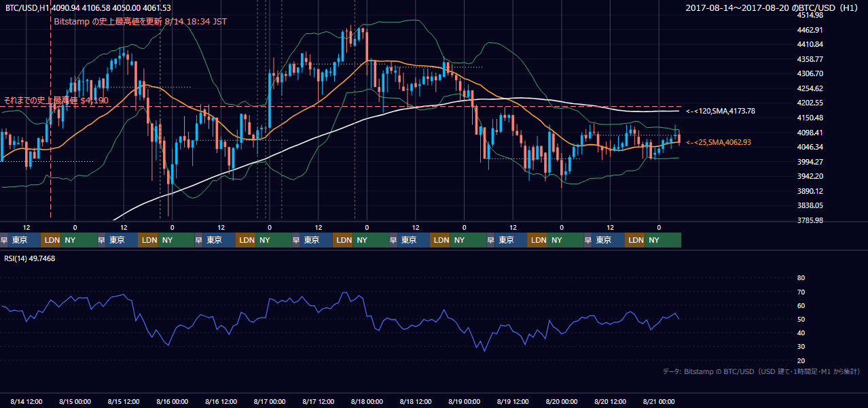Select the 8/19 12:00 time axis label
Viewport: 868px width, 408px height.
pyautogui.click(x=513, y=402)
